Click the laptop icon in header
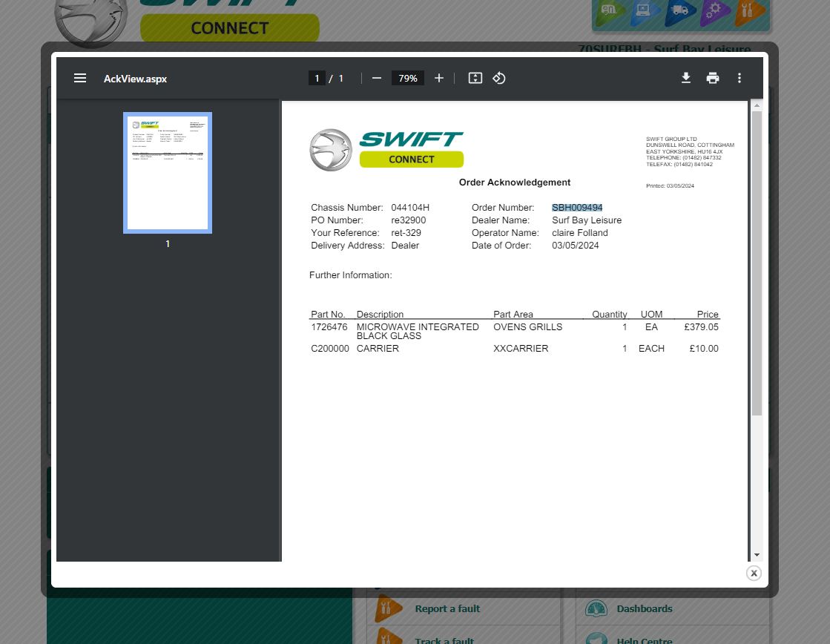Viewport: 830px width, 644px height. click(644, 11)
